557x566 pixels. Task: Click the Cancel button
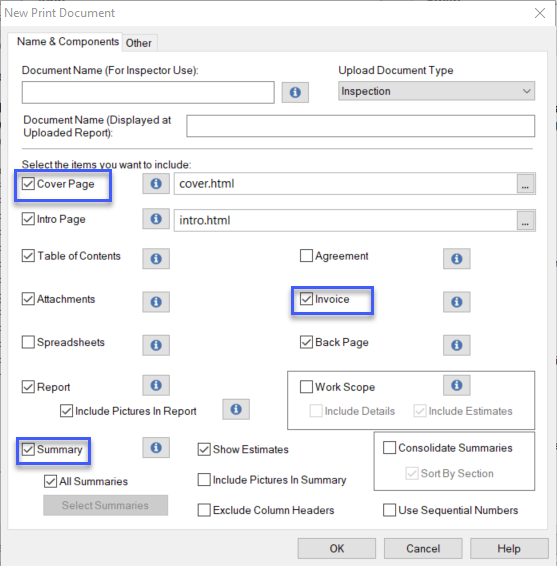[423, 549]
